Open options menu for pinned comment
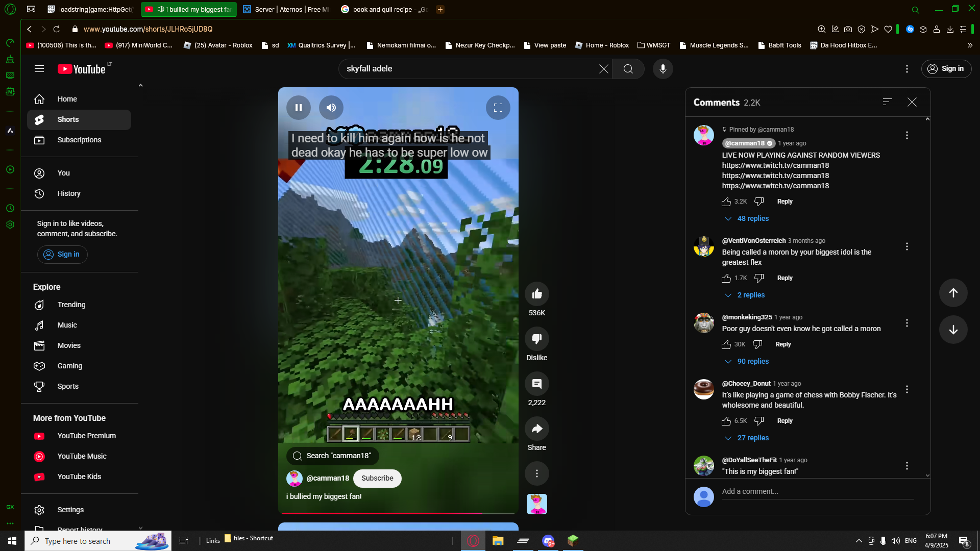This screenshot has height=551, width=980. (907, 135)
